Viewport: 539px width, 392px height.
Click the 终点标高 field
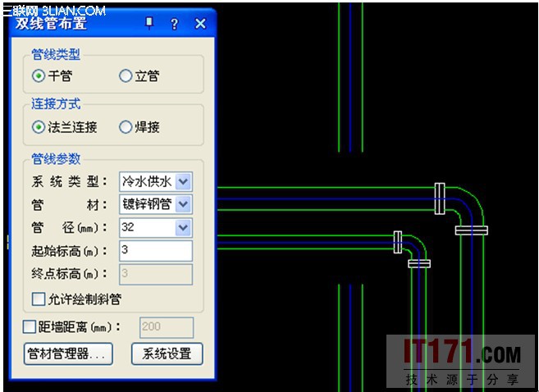155,273
